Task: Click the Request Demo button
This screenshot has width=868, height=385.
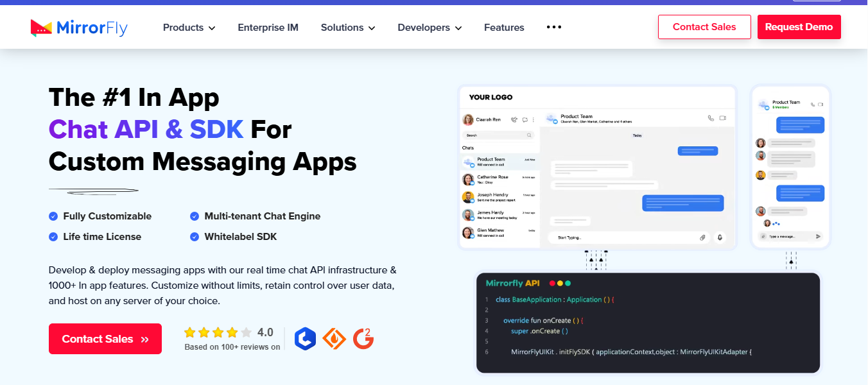Action: pos(799,27)
